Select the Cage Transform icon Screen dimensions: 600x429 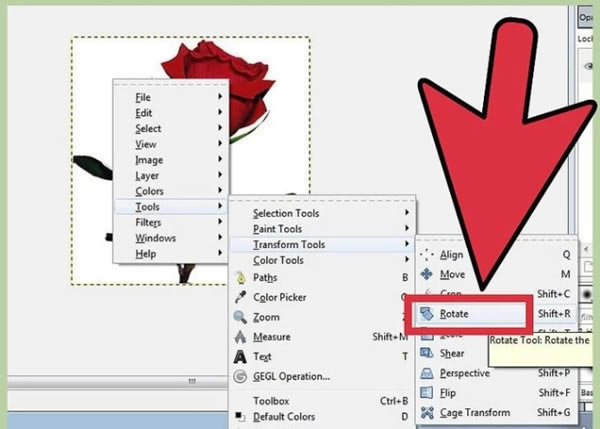pos(427,413)
